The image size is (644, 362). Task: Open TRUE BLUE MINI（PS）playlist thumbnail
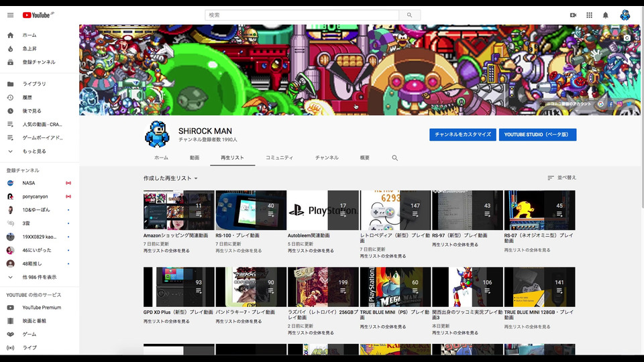coord(396,287)
